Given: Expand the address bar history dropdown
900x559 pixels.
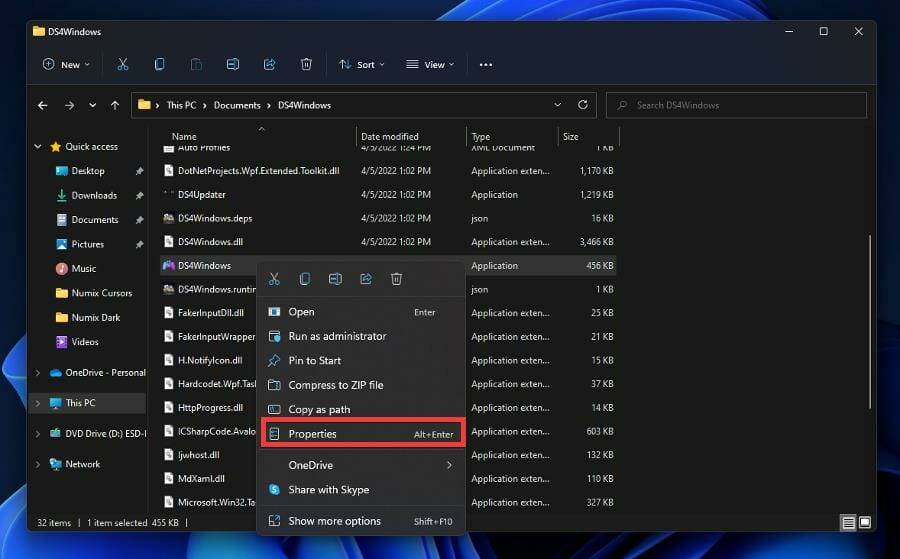Looking at the screenshot, I should 557,104.
